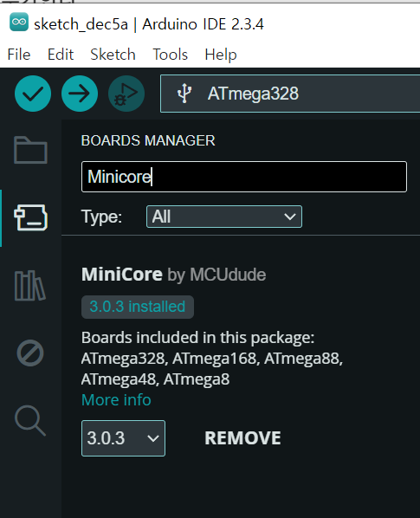Open the Sketch menu
The width and height of the screenshot is (420, 518).
pyautogui.click(x=113, y=55)
